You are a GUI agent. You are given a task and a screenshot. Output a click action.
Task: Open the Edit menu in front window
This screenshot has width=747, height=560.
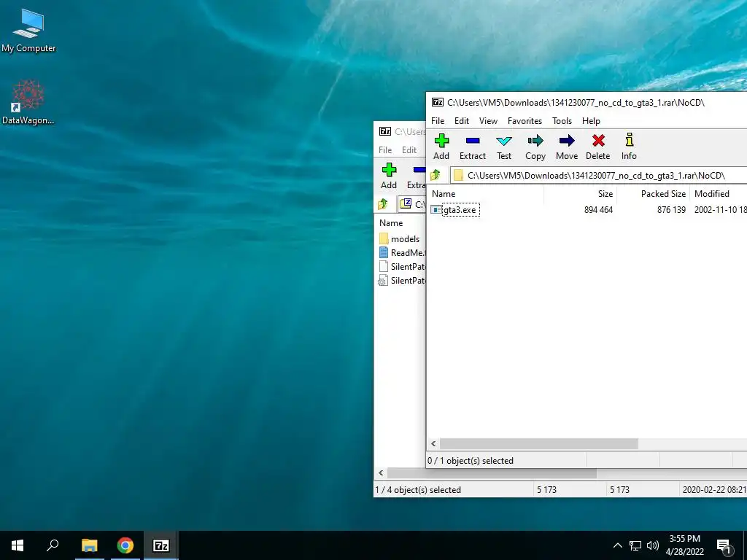(461, 121)
